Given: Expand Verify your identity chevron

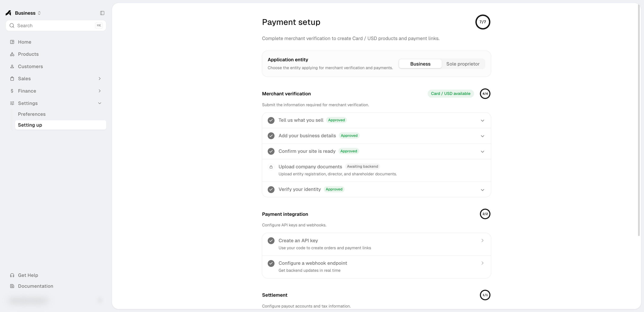Looking at the screenshot, I should (x=482, y=190).
